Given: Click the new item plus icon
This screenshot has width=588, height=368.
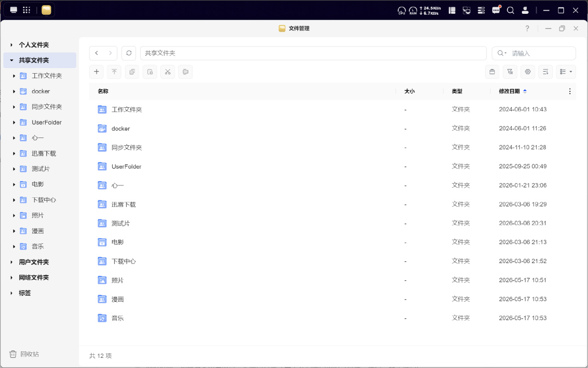Looking at the screenshot, I should click(96, 72).
